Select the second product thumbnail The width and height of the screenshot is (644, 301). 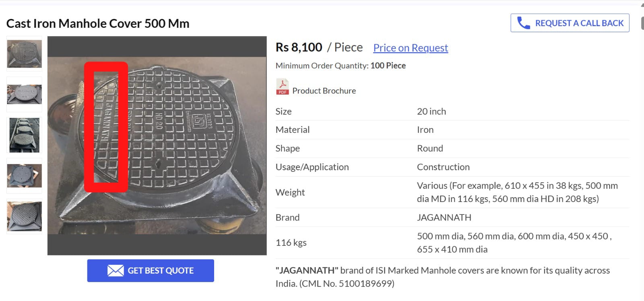point(24,95)
